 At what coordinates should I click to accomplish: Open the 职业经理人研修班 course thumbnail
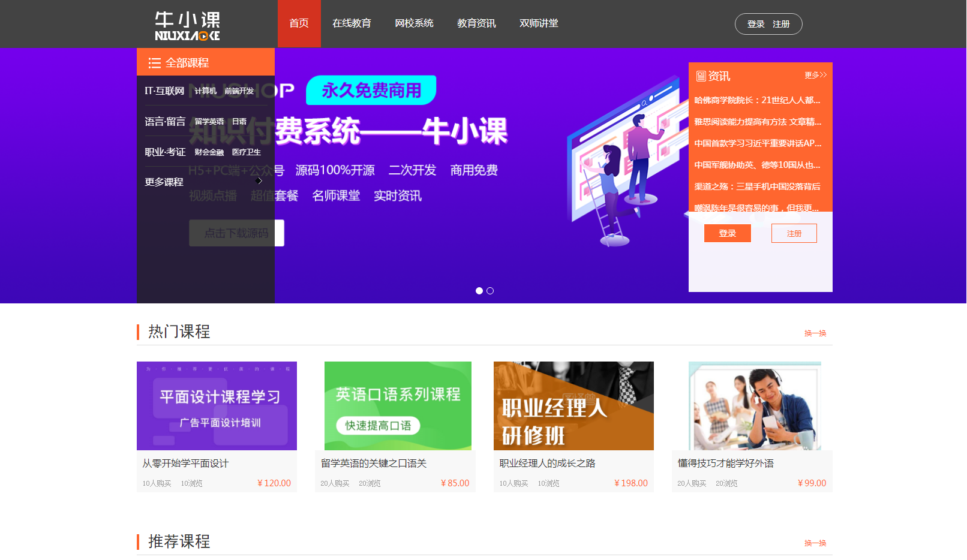click(x=573, y=406)
